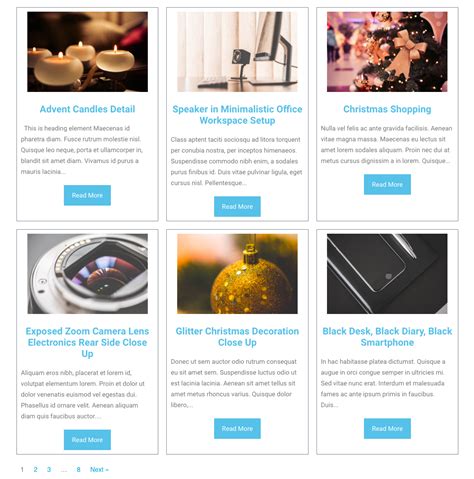This screenshot has width=474, height=479.
Task: Open the Advent Candles Detail thumbnail image
Action: [87, 52]
